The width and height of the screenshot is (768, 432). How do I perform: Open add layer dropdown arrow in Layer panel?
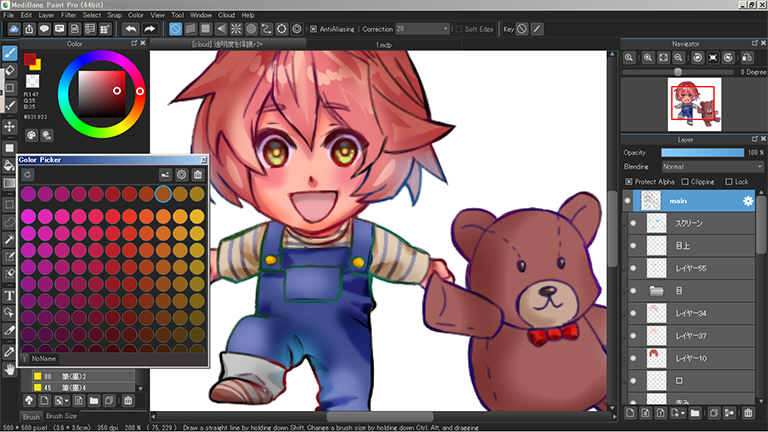(x=683, y=413)
